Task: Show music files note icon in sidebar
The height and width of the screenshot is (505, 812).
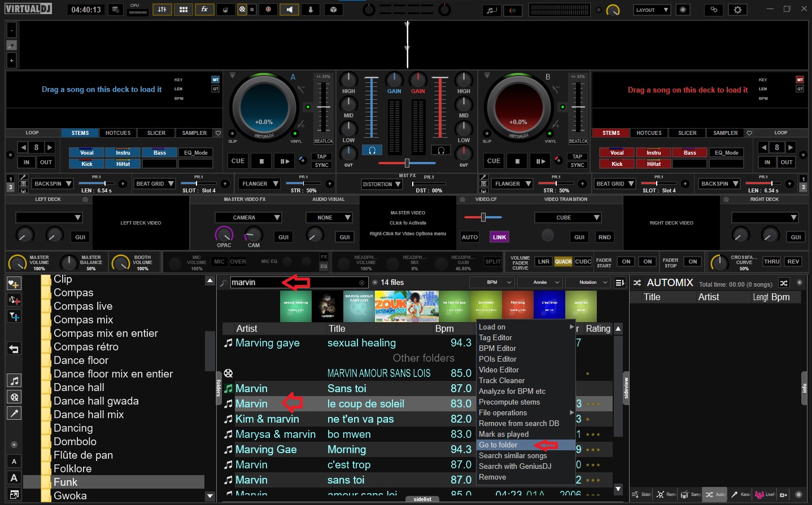Action: 14,381
